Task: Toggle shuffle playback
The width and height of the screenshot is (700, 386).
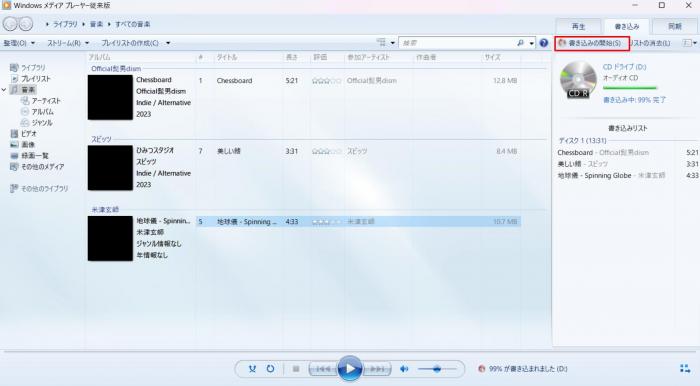Action: coord(252,369)
